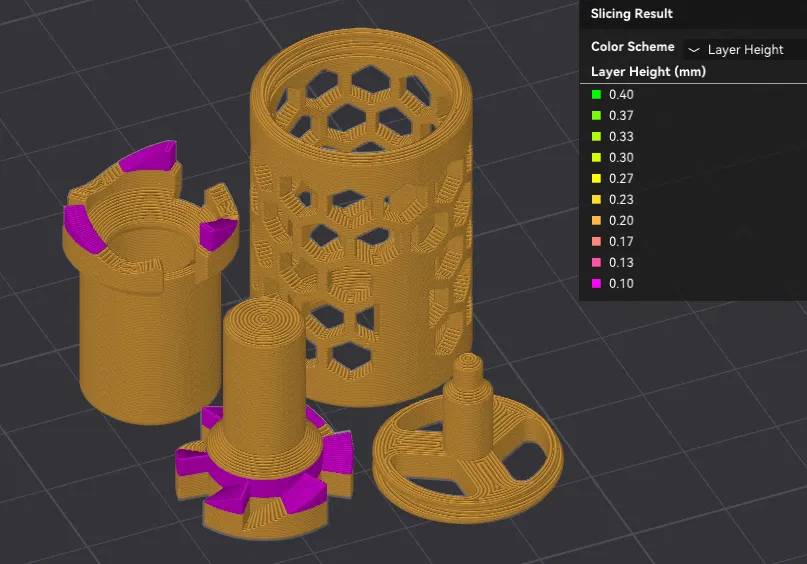
Task: Select the 0.23 legend swatch
Action: coord(597,199)
